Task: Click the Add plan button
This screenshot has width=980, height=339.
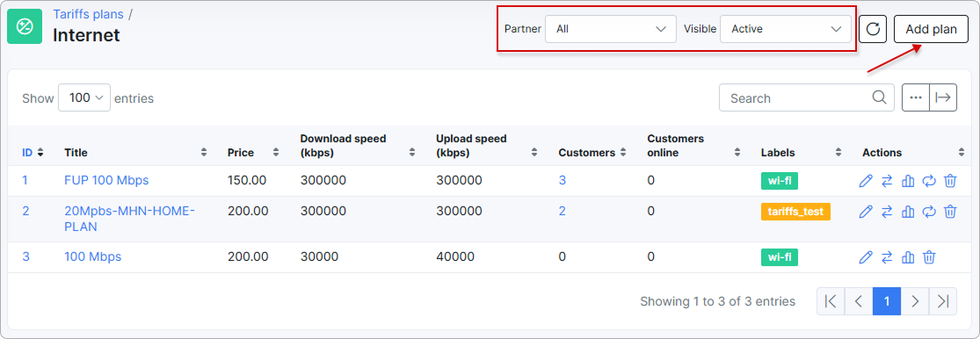Action: [932, 29]
